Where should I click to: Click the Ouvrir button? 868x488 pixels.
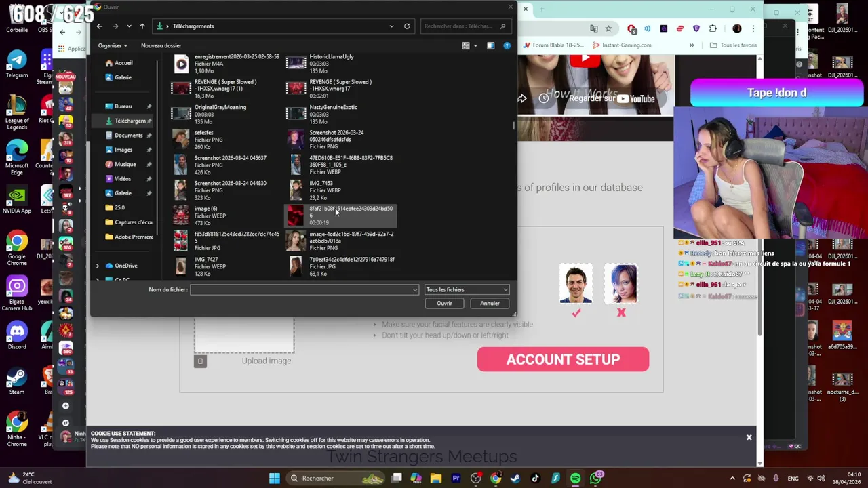(x=444, y=304)
